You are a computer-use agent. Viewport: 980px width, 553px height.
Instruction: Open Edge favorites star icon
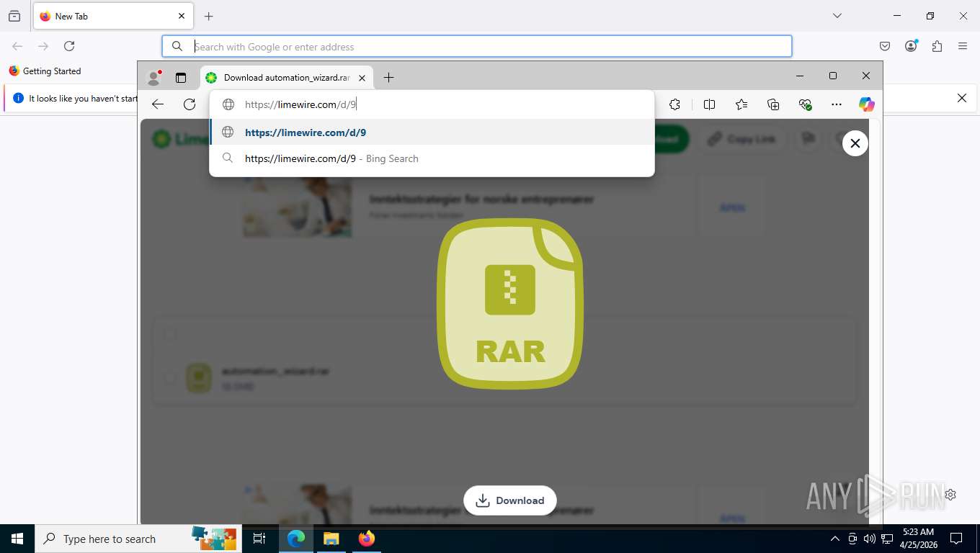click(x=741, y=104)
